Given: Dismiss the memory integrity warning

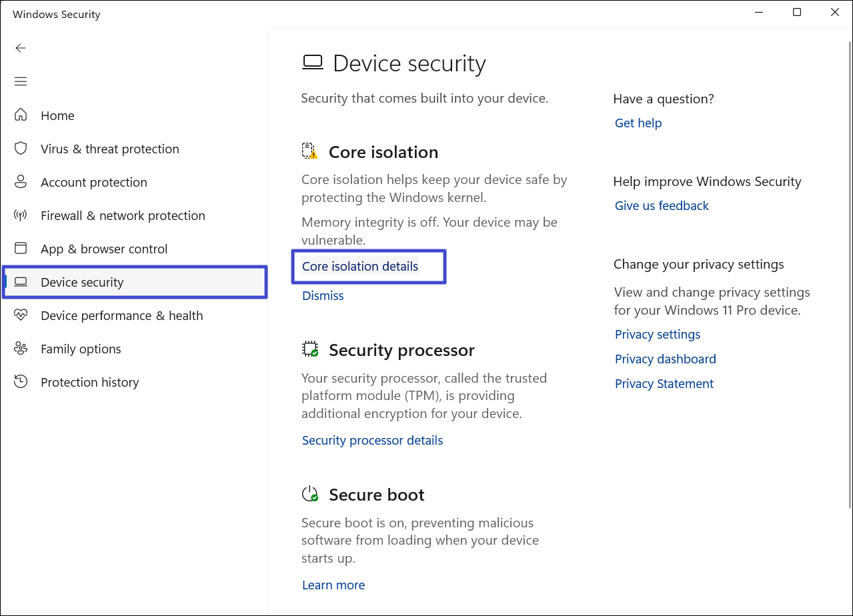Looking at the screenshot, I should point(323,296).
